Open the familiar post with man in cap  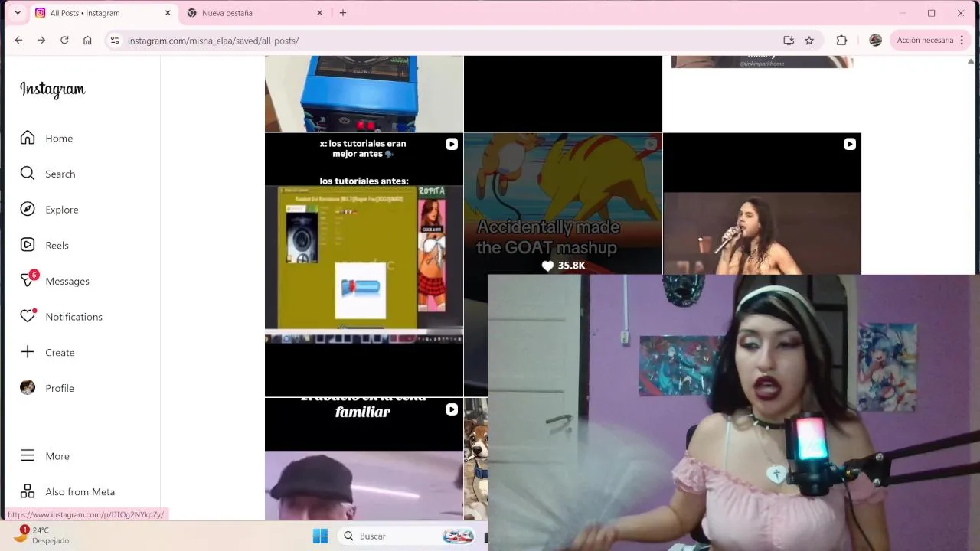tap(364, 459)
